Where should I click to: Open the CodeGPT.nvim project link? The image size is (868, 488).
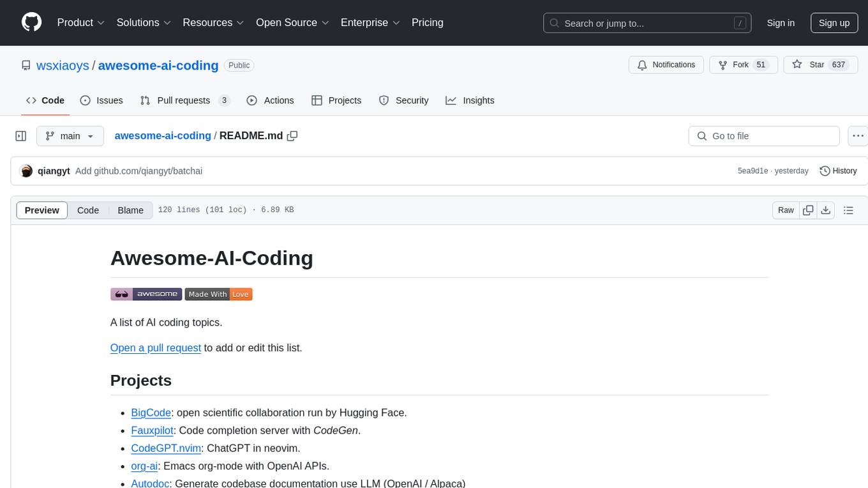166,448
